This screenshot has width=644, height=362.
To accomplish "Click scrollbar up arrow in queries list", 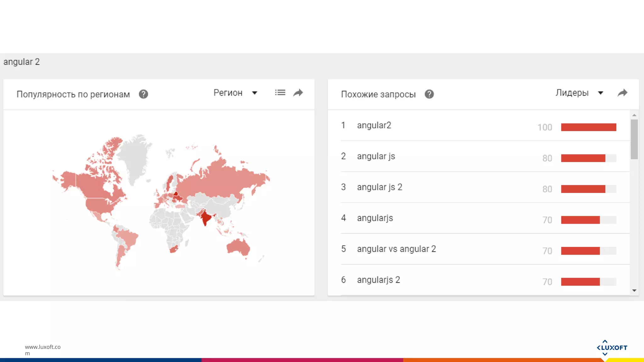I will (634, 115).
